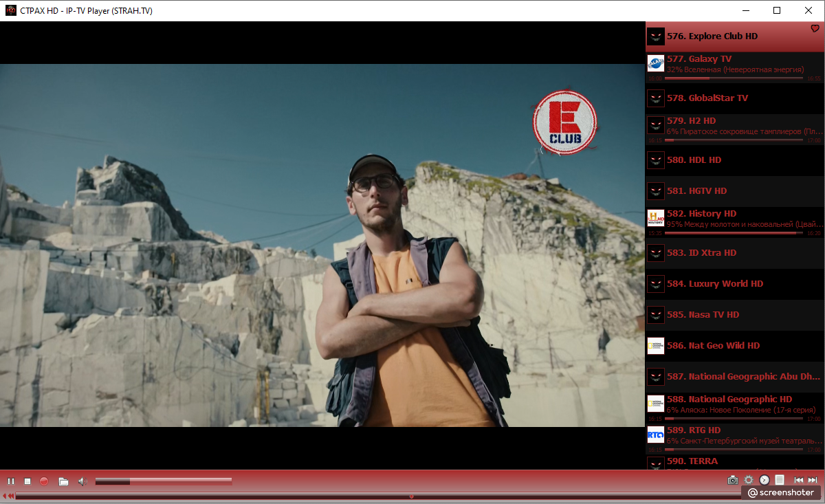The height and width of the screenshot is (504, 825).
Task: Click the Galaxy TV programme progress bar
Action: click(x=734, y=78)
